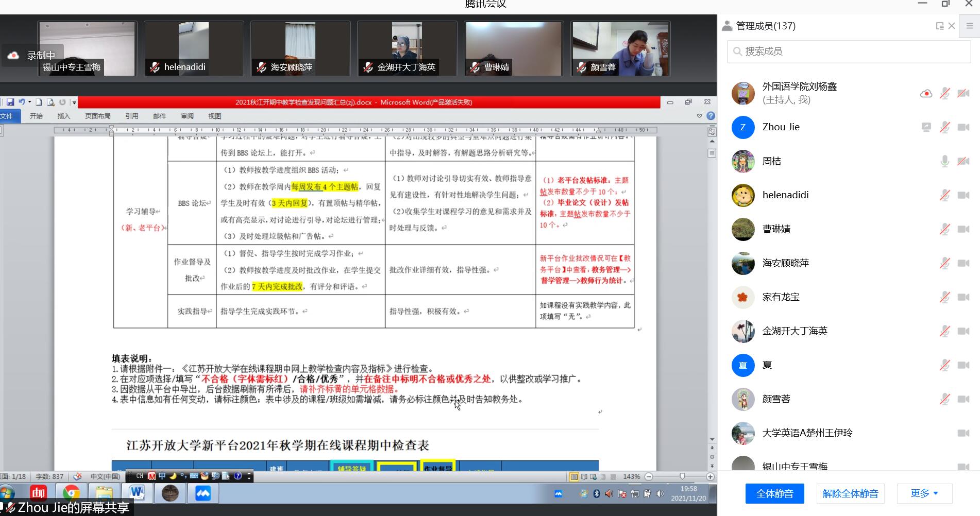Screen dimensions: 980x516
Task: Switch to the 审阅 ribbon tab
Action: click(187, 116)
